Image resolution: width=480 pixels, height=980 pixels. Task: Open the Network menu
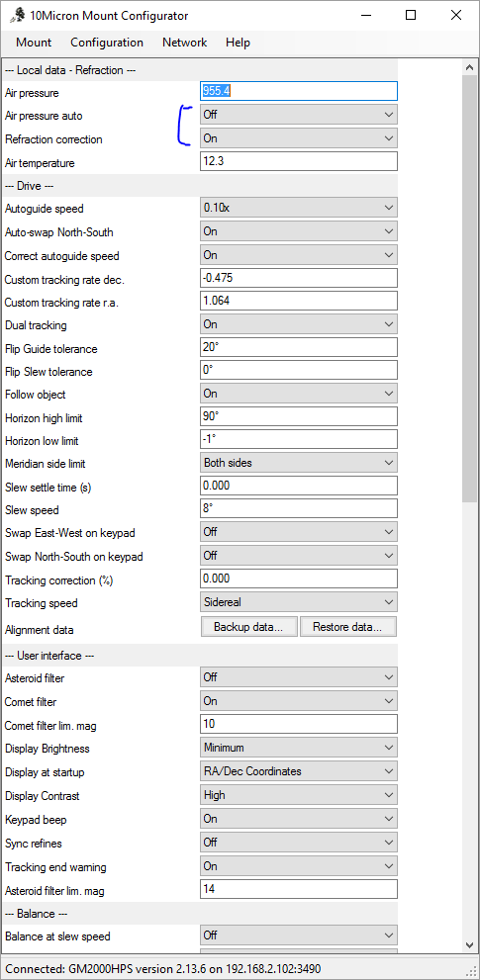(x=185, y=43)
